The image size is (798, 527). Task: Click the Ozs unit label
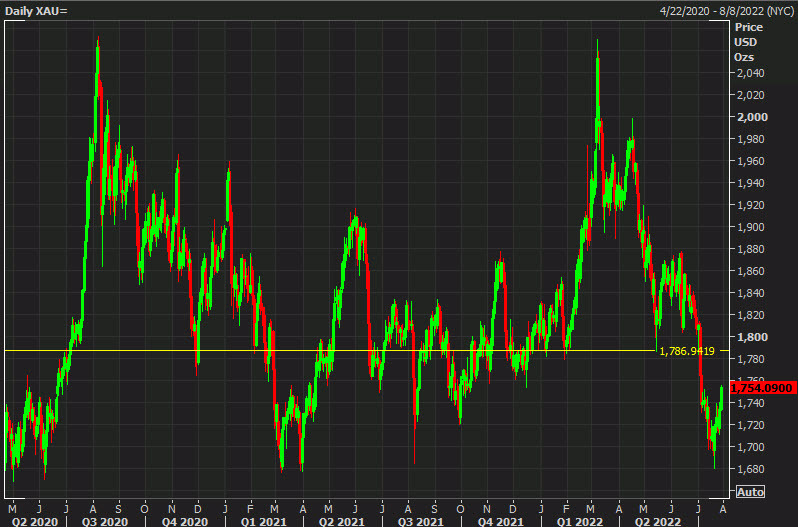point(744,57)
